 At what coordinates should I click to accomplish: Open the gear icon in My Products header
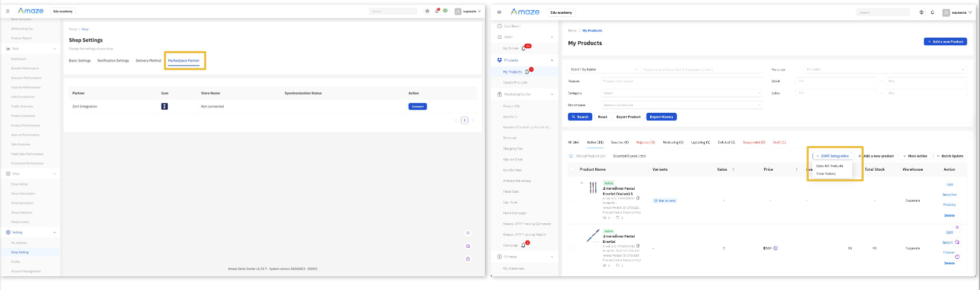tap(922, 12)
